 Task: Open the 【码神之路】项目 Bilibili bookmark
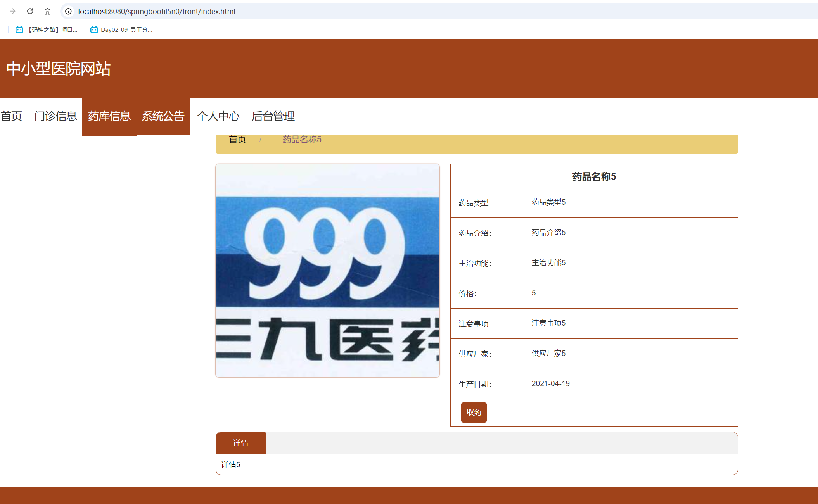[x=47, y=29]
